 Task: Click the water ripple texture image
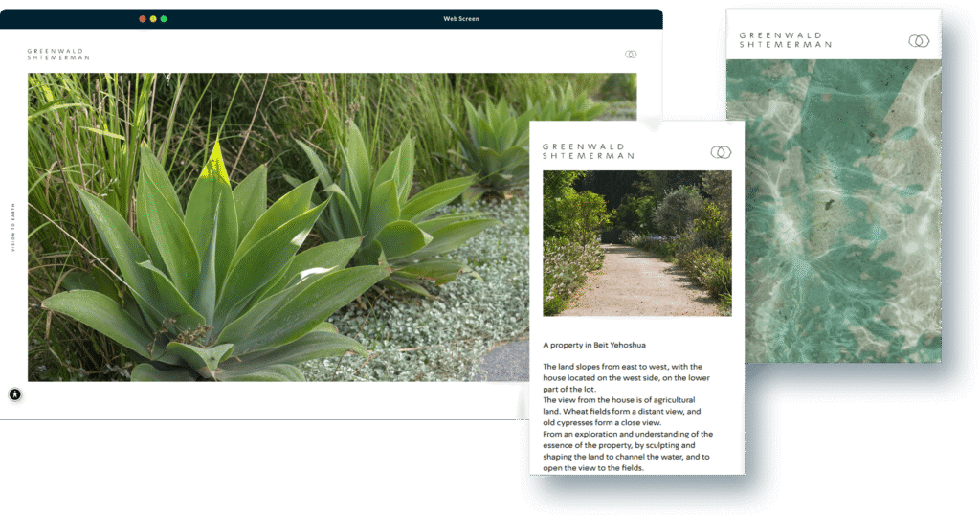click(833, 211)
